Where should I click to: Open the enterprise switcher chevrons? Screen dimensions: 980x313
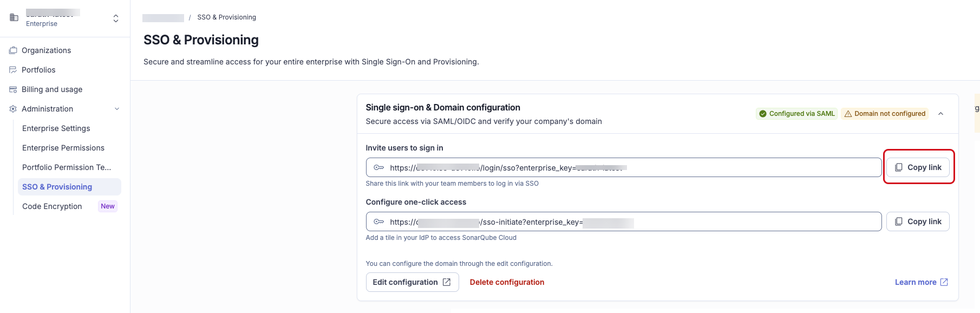tap(116, 18)
